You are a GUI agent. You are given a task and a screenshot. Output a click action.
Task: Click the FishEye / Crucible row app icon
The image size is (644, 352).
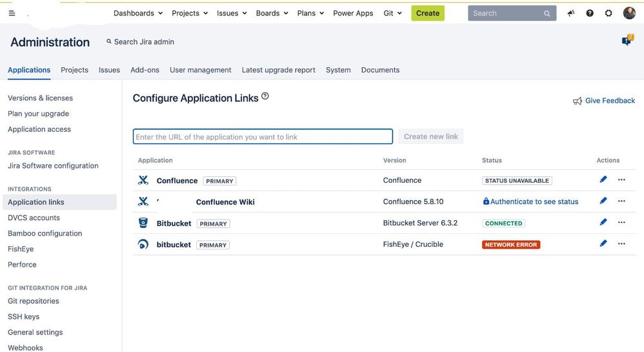tap(143, 244)
